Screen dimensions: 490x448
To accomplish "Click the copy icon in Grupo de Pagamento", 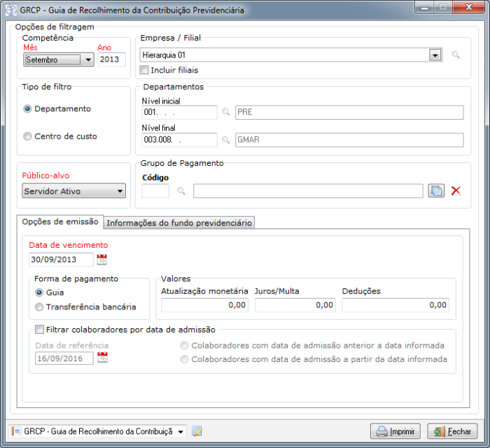I will click(436, 190).
